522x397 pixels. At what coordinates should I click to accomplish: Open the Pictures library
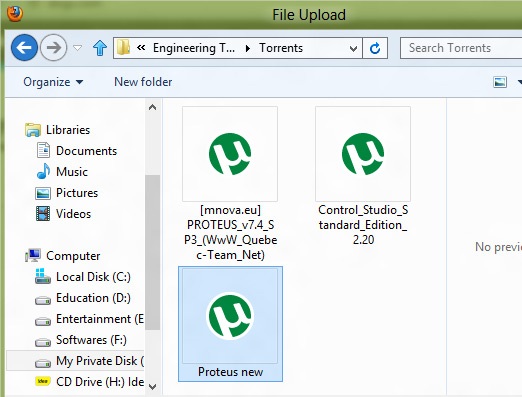coord(77,193)
